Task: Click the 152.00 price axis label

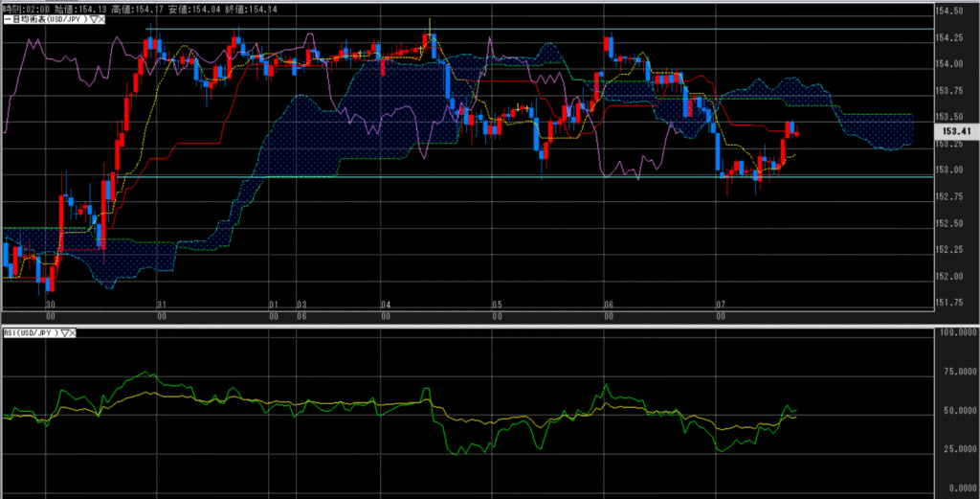Action: (949, 277)
